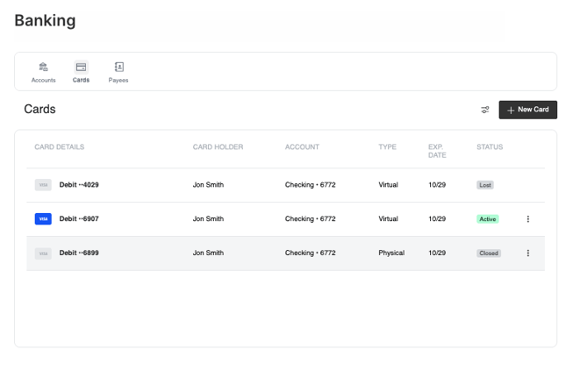Open more options for Debit 6899 card
This screenshot has height=392, width=587.
click(x=527, y=253)
